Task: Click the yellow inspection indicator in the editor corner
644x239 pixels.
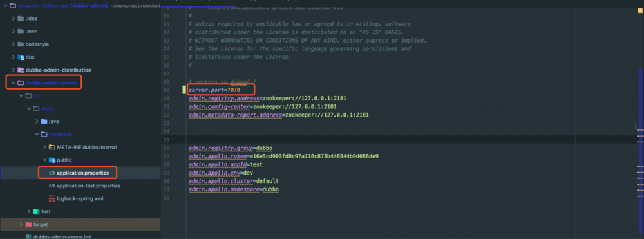Action: 639,11
